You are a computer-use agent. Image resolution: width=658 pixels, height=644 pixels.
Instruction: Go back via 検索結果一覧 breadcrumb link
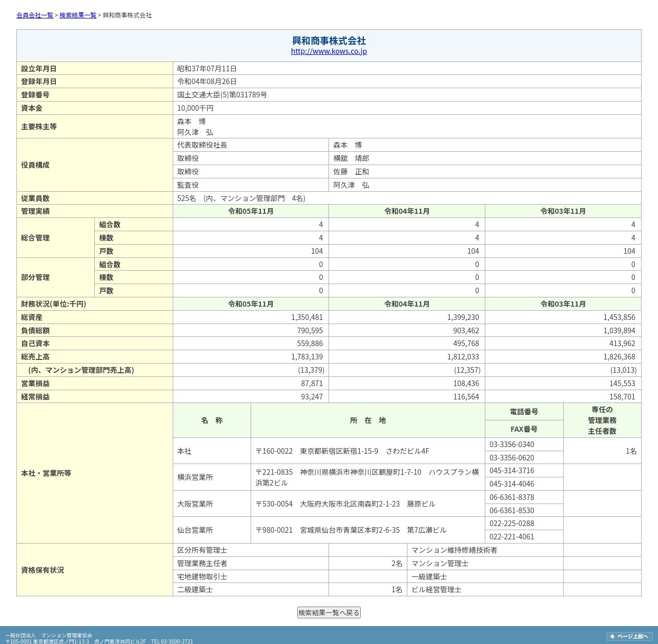pyautogui.click(x=78, y=15)
